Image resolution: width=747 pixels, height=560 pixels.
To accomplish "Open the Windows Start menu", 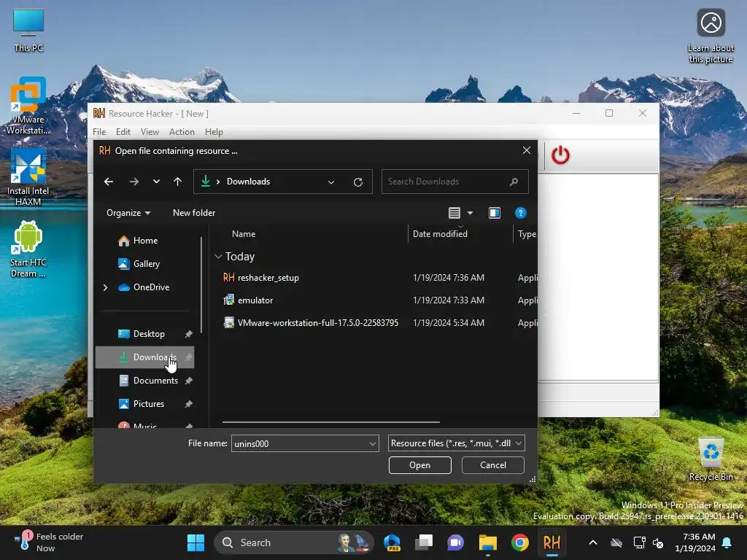I will (196, 542).
